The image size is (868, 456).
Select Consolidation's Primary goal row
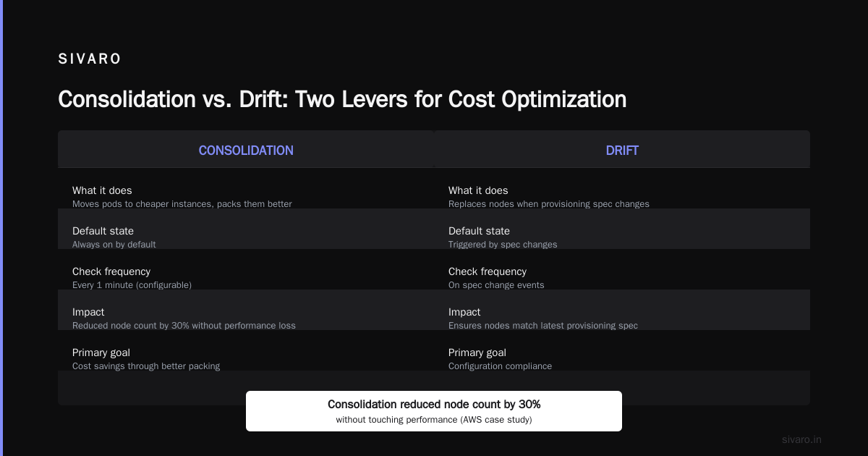pos(246,359)
